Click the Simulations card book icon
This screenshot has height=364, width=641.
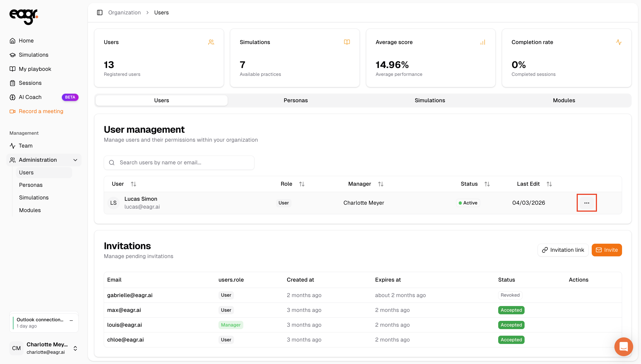click(347, 42)
